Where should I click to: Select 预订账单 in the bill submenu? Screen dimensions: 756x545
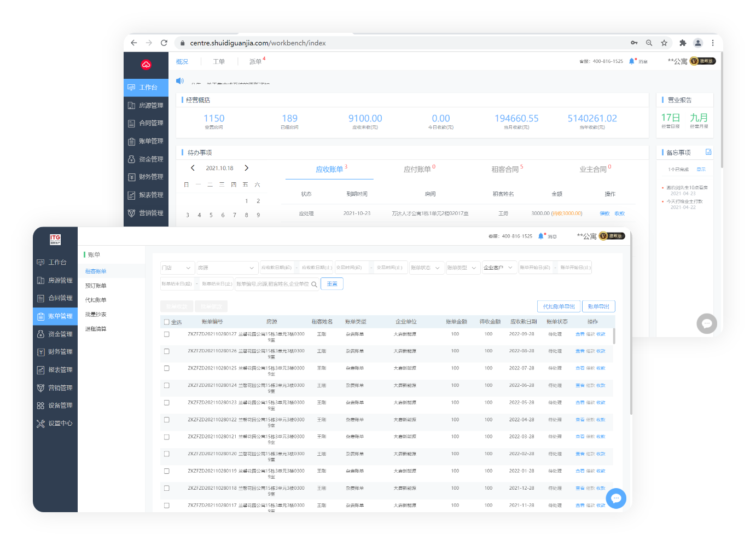(96, 286)
